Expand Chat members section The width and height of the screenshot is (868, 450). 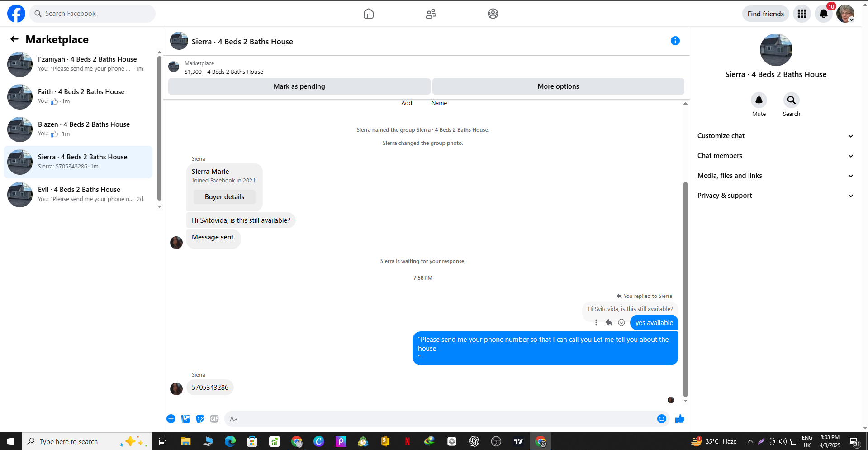(775, 156)
